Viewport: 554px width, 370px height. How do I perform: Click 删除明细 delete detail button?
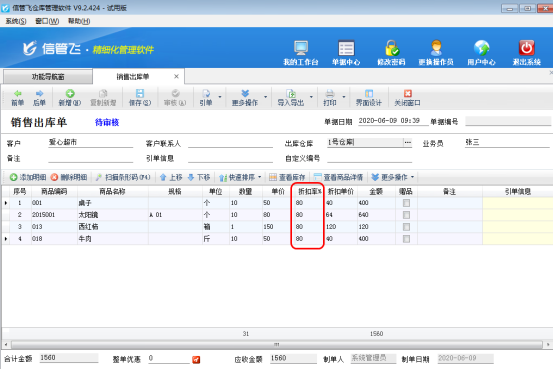[x=69, y=177]
